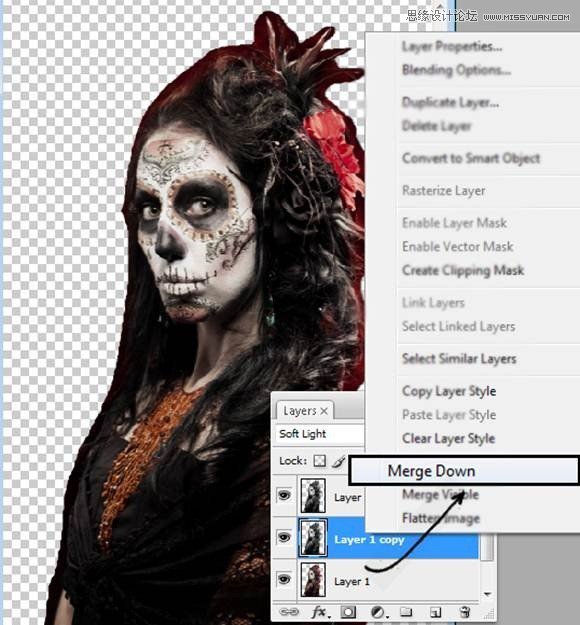580x625 pixels.
Task: Add a layer mask with the mask icon
Action: (348, 612)
